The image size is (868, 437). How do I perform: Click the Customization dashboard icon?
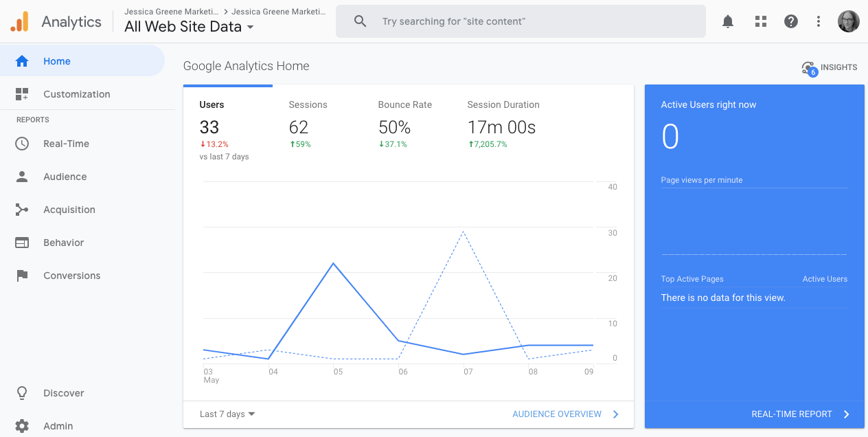tap(22, 94)
